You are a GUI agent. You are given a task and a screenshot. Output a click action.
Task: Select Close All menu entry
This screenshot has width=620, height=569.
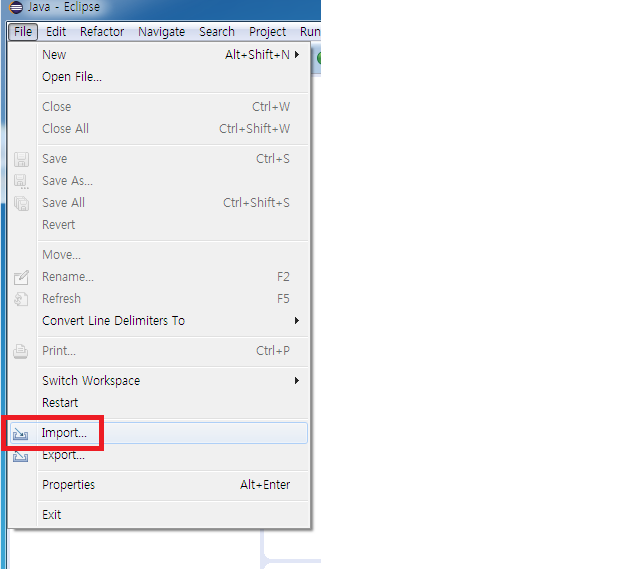tap(173, 129)
